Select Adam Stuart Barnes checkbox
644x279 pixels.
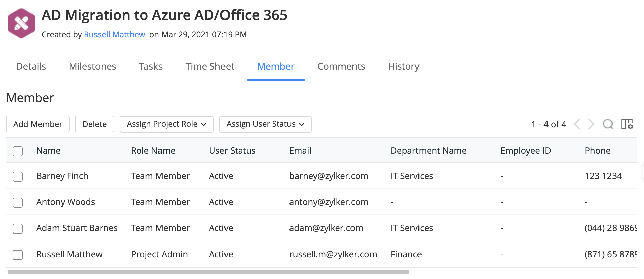[x=18, y=229]
